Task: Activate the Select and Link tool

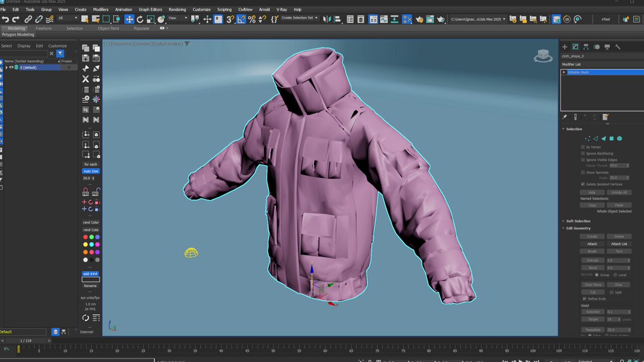Action: pos(28,19)
